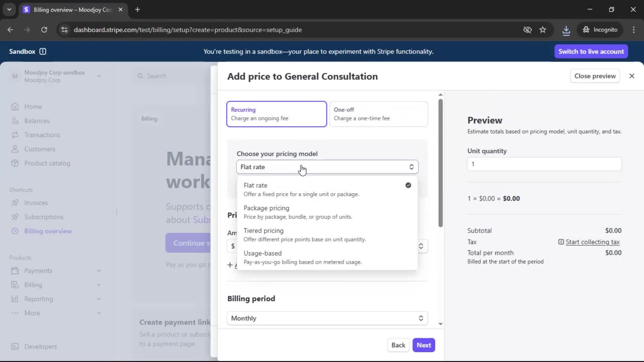Click Start collecting tax link
This screenshot has height=362, width=644.
592,242
